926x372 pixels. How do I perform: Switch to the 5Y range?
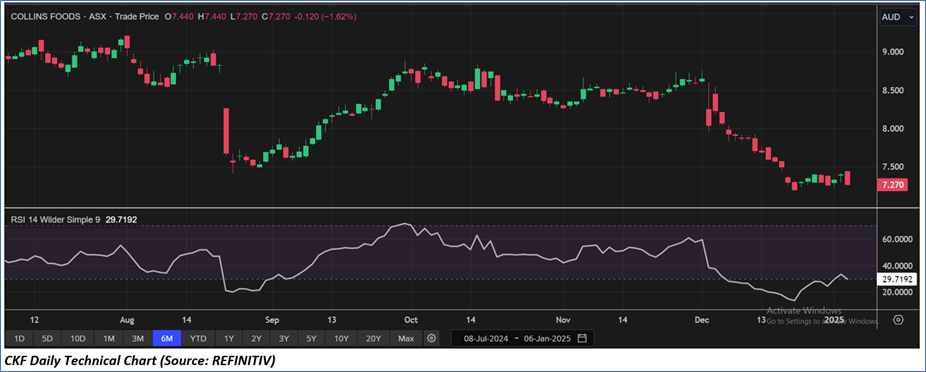click(x=312, y=338)
